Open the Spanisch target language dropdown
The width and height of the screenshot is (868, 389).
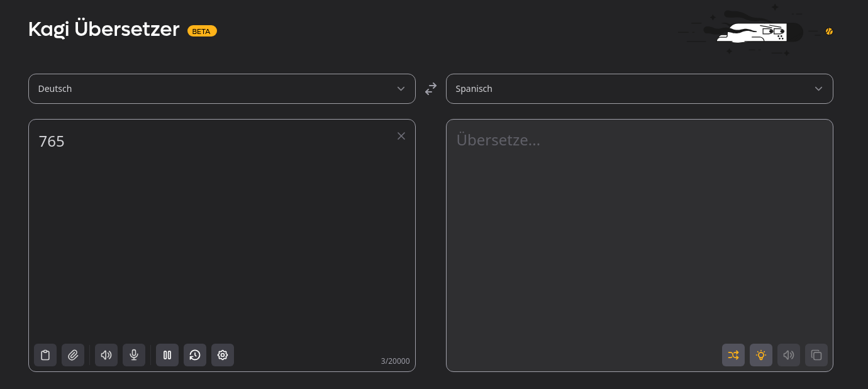(x=640, y=89)
